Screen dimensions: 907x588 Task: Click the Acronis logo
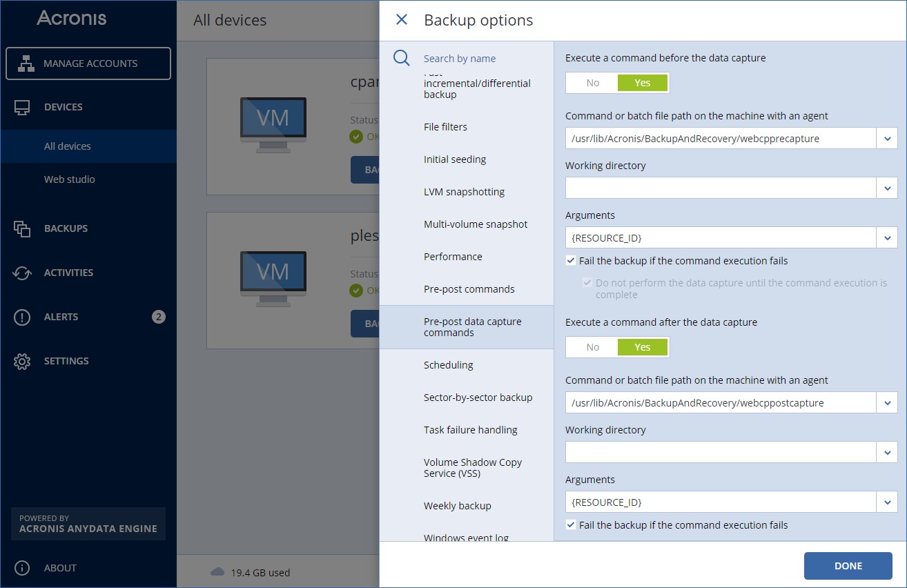[x=72, y=17]
